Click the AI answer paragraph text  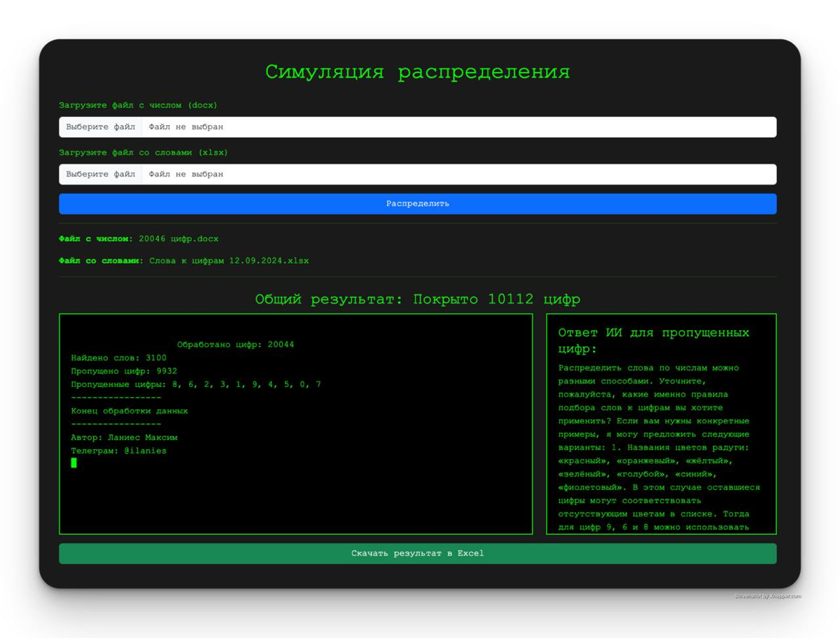click(x=660, y=448)
